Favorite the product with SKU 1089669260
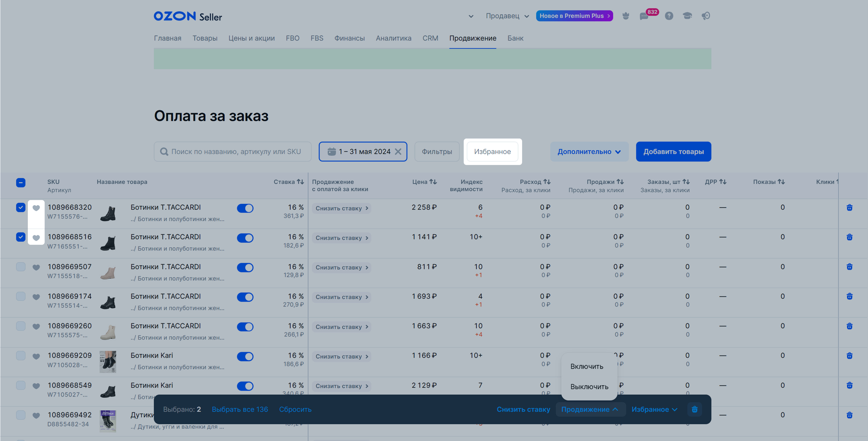The image size is (868, 441). [x=36, y=327]
